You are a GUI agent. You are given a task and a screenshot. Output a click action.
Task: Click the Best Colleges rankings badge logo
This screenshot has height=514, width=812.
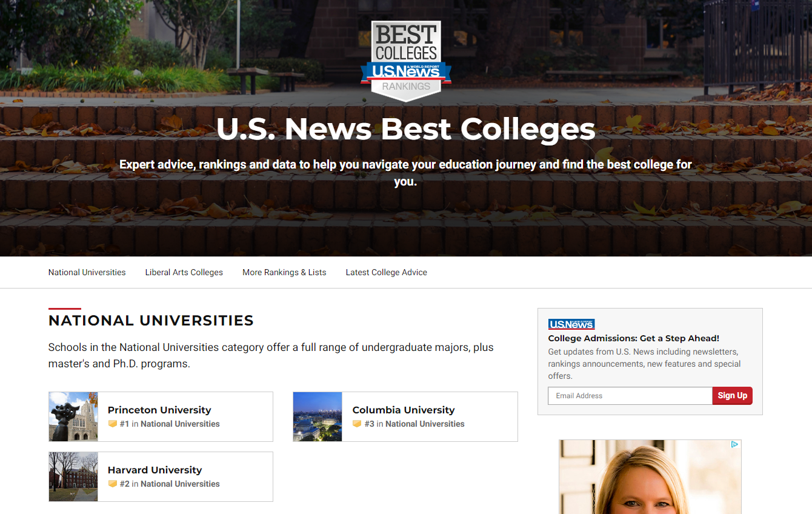(x=405, y=61)
